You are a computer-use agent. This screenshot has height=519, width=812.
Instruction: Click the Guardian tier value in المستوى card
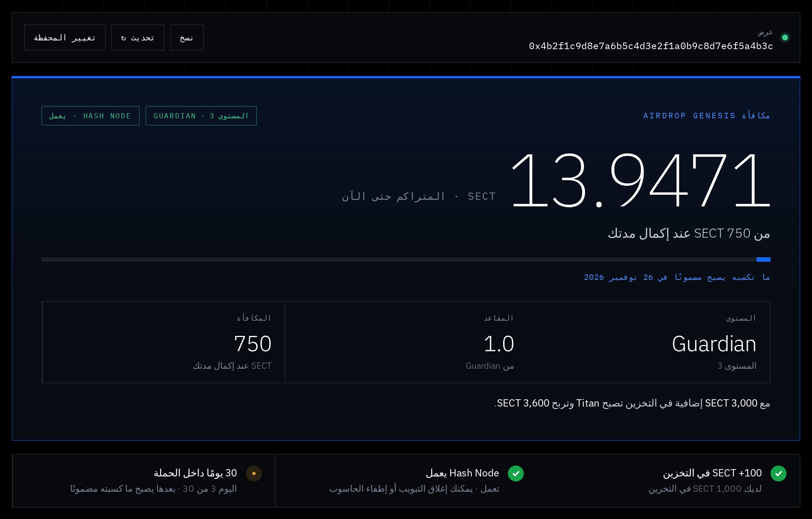714,344
